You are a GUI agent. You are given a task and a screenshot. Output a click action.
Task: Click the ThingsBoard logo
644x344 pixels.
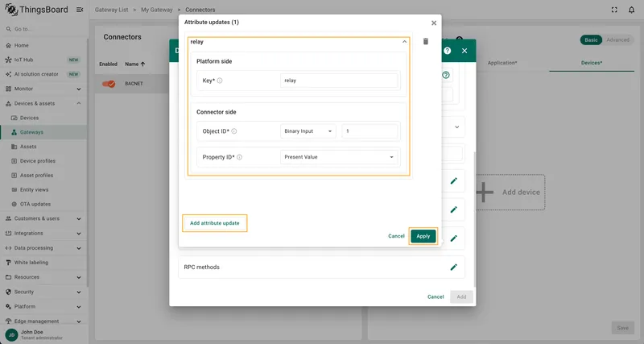point(36,10)
